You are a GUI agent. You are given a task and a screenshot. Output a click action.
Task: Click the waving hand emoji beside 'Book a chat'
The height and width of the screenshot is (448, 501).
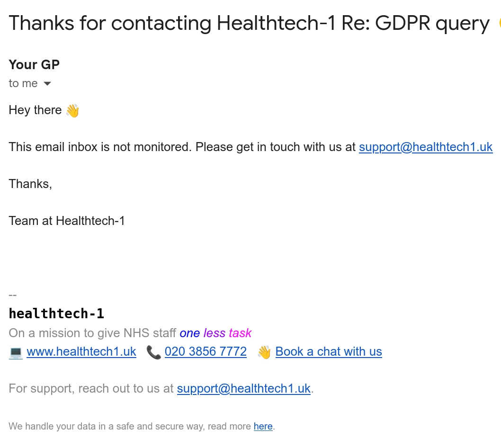click(x=264, y=352)
